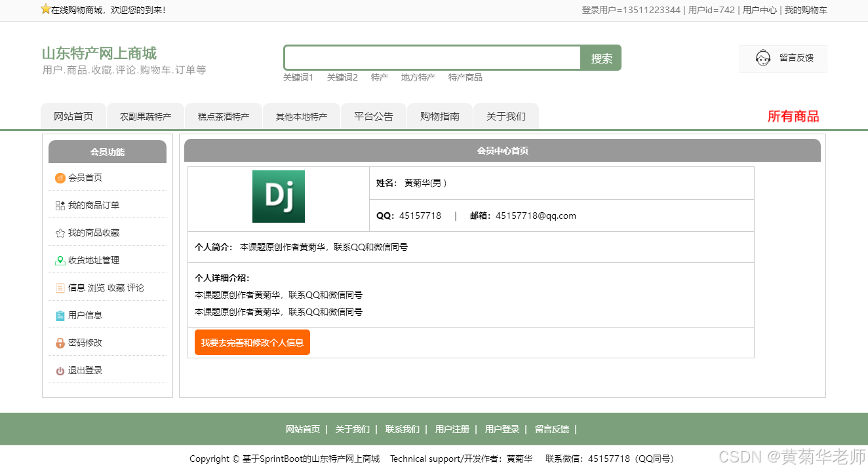This screenshot has width=868, height=471.
Task: Click the 山东特产网上商城 site title
Action: tap(100, 53)
